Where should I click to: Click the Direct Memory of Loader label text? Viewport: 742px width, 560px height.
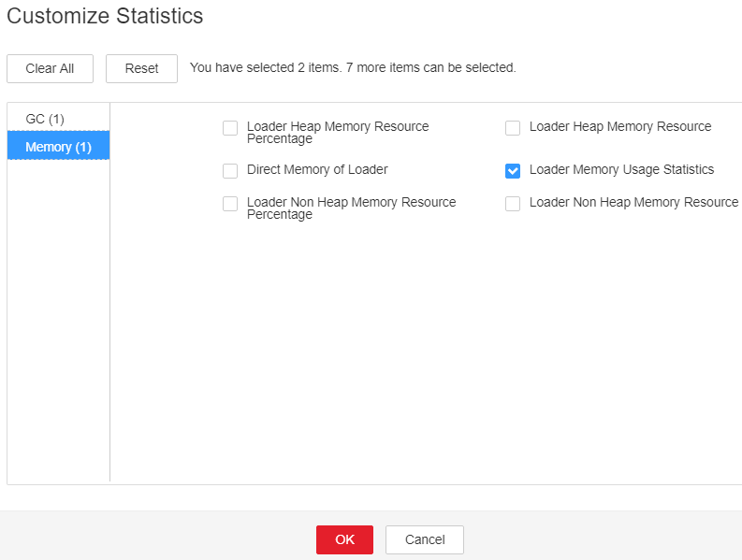pos(317,169)
